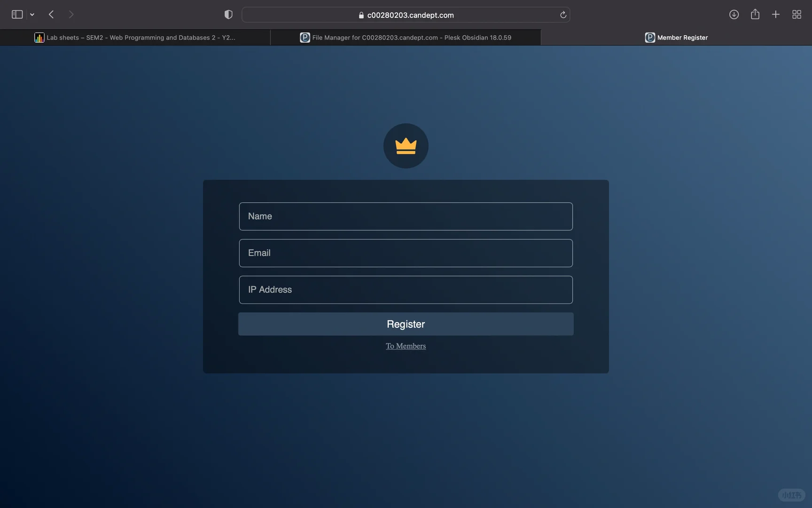Viewport: 812px width, 508px height.
Task: Click the address bar showing c00280203.candept.com
Action: tap(406, 15)
